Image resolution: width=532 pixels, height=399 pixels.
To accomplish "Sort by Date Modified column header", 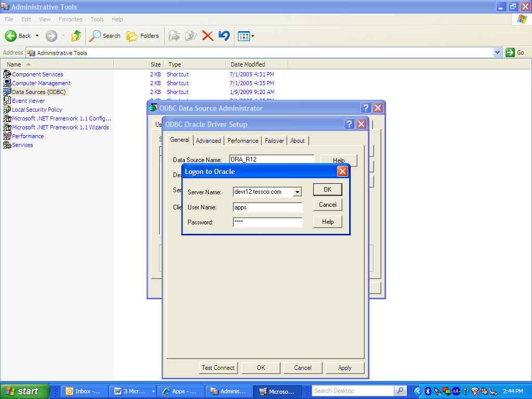I will pyautogui.click(x=257, y=64).
